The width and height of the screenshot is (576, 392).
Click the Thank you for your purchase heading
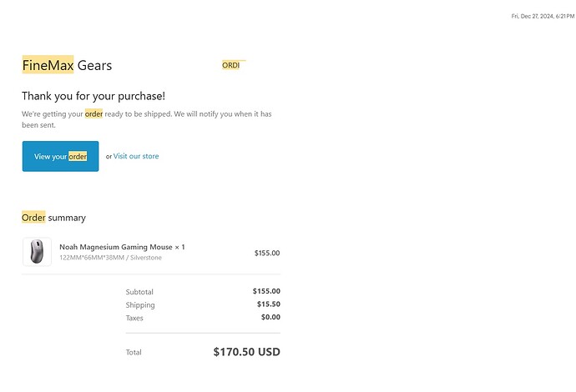[x=93, y=96]
